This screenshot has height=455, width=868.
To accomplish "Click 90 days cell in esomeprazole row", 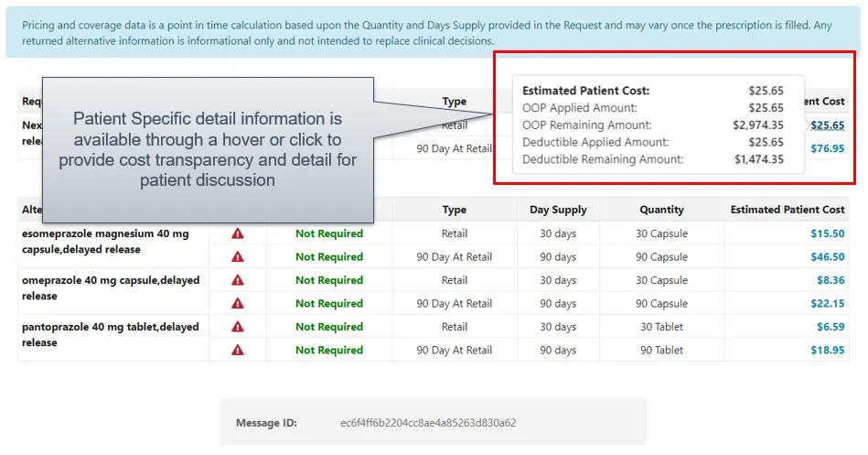I will point(558,256).
